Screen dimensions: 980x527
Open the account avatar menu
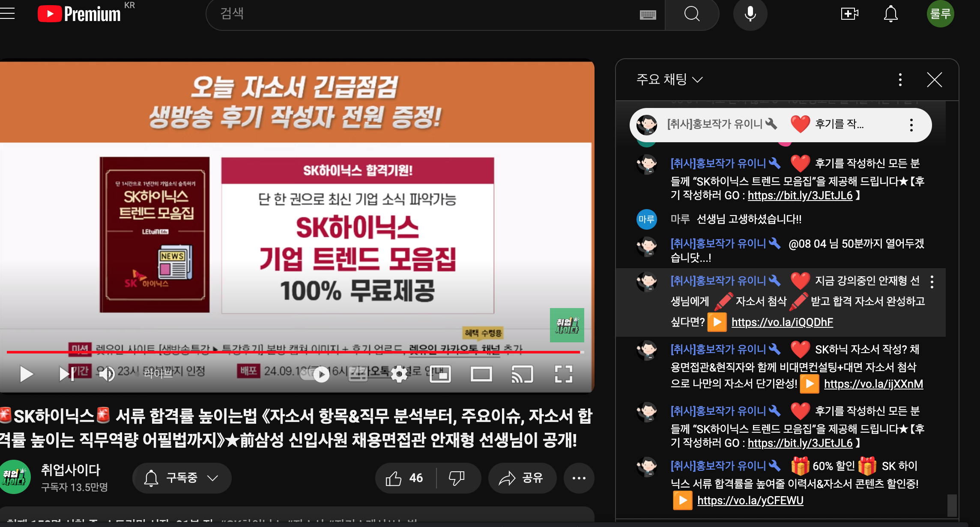click(x=940, y=14)
